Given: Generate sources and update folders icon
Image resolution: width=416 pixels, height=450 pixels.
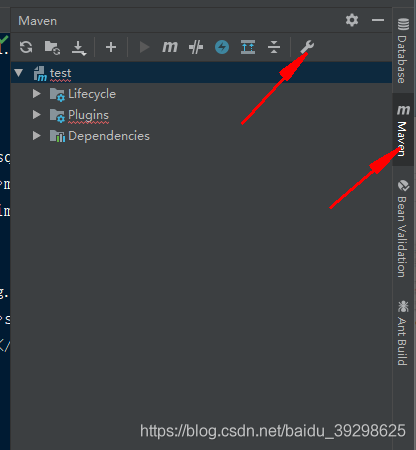Looking at the screenshot, I should coord(52,47).
